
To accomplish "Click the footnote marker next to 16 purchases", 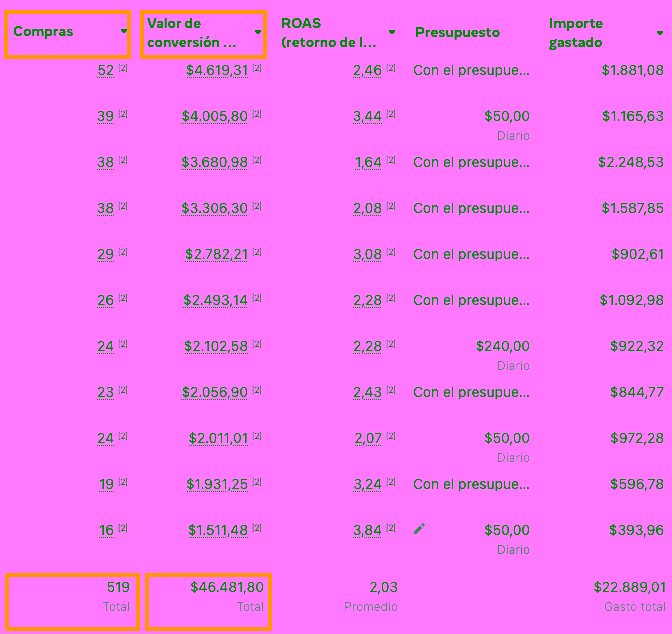I will (x=124, y=529).
